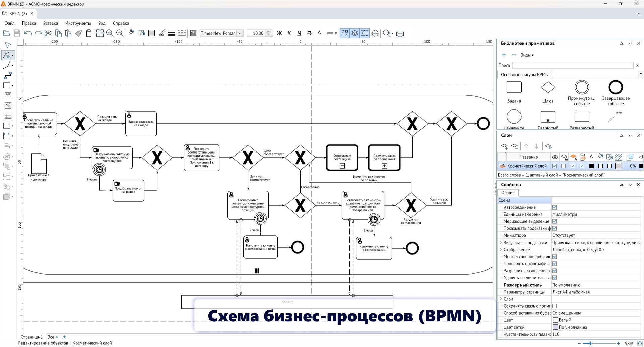Open the line thickness dropdown arrow
The height and width of the screenshot is (347, 644).
[x=336, y=33]
